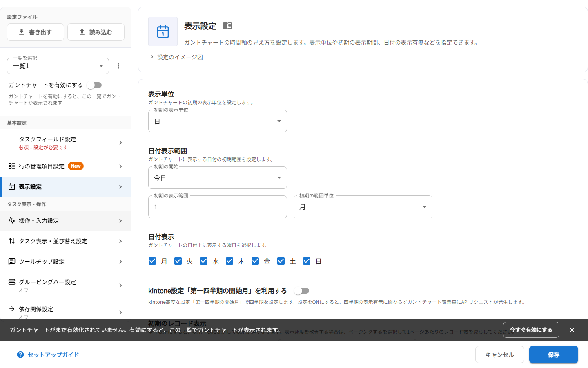
Task: Open the 初期の表示単位 dropdown
Action: click(x=218, y=121)
